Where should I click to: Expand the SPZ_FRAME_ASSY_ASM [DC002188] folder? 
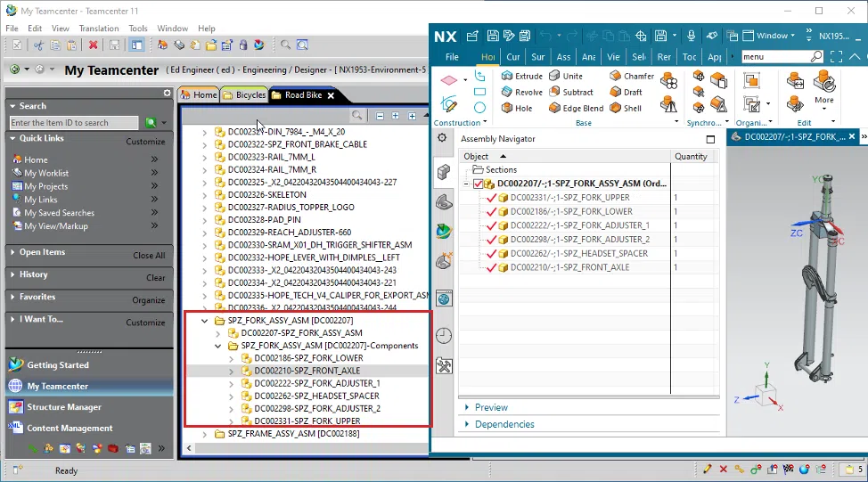[x=205, y=434]
